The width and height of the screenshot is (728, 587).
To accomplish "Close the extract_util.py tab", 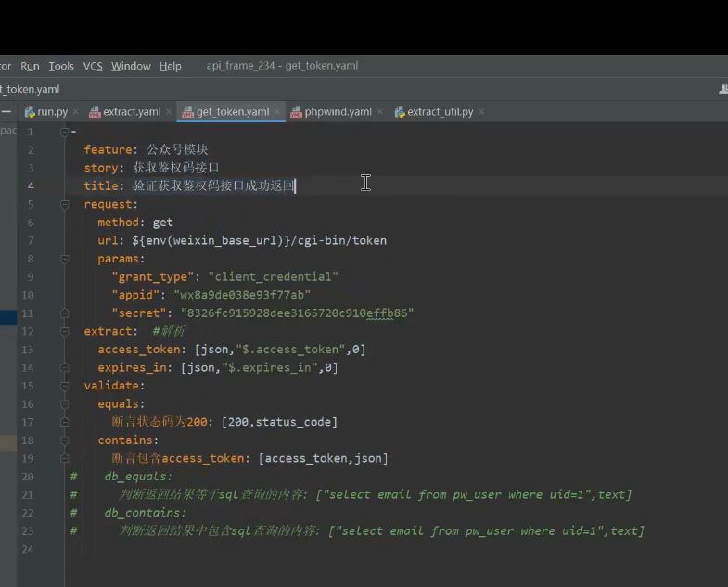I will 481,112.
